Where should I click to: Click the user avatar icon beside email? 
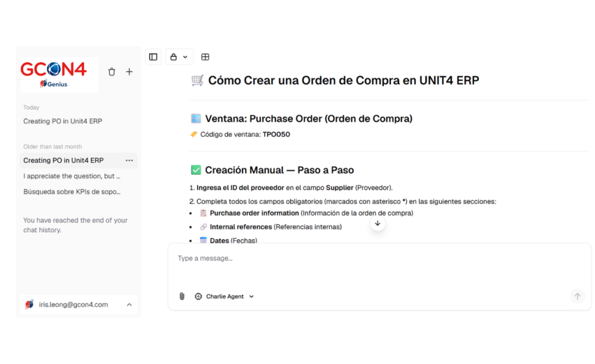click(29, 304)
